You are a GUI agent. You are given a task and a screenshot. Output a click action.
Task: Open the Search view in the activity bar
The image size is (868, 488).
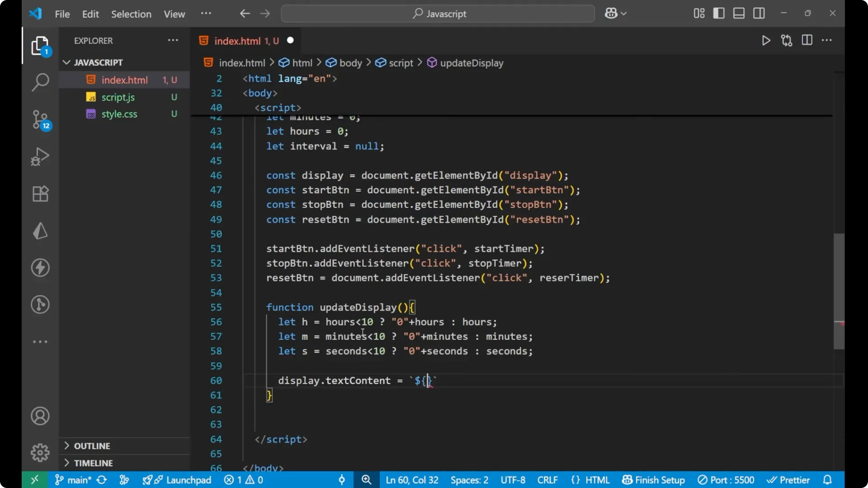(40, 82)
